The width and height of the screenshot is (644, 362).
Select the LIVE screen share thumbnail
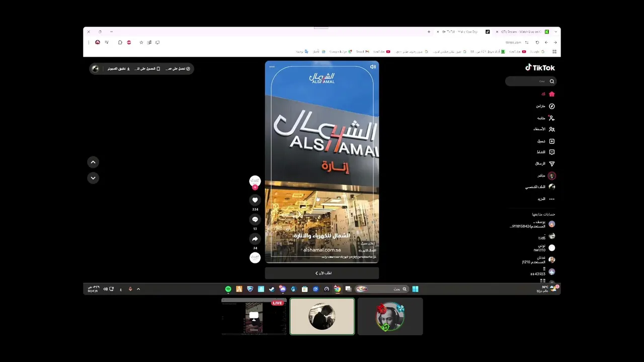(x=254, y=316)
